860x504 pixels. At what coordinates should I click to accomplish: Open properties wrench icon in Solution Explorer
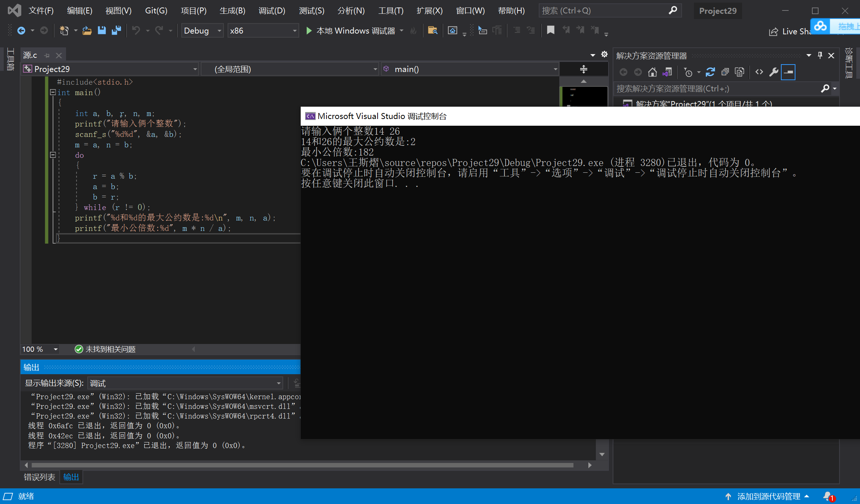pyautogui.click(x=774, y=72)
